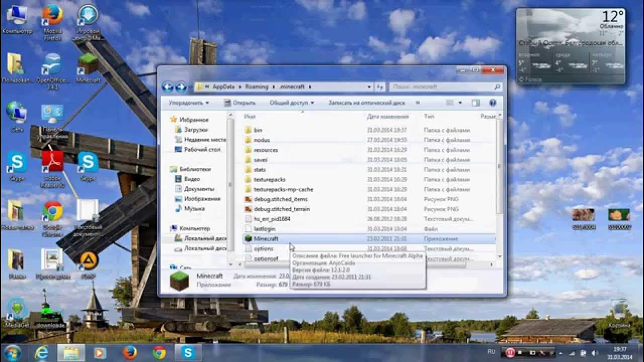This screenshot has height=362, width=644.
Task: Open Mozilla Firefox desktop shortcut
Action: click(52, 23)
